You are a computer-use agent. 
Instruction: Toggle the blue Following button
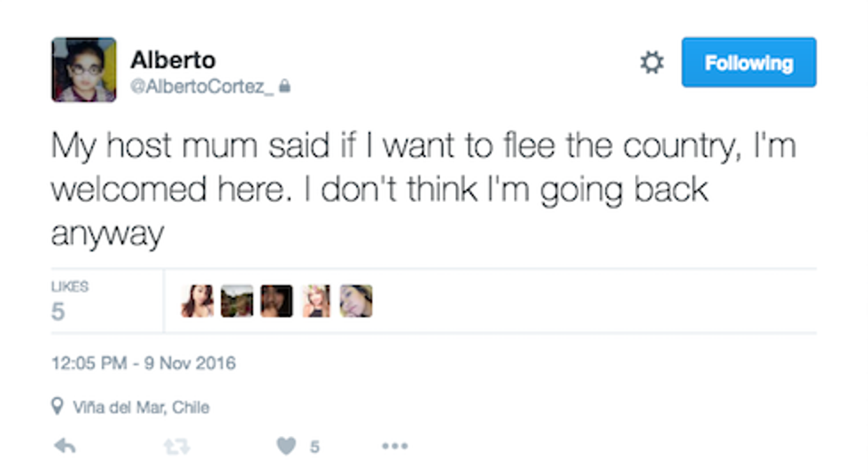(x=748, y=63)
